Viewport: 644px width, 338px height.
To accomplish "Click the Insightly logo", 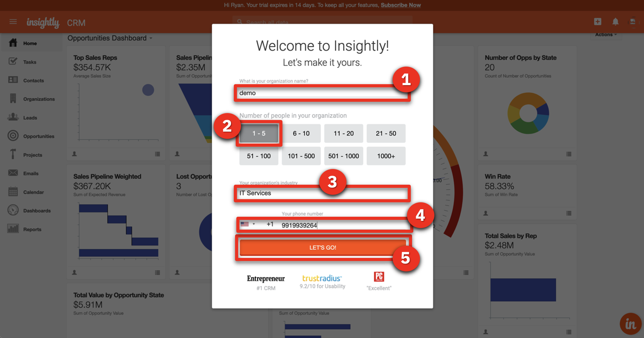I will click(x=43, y=23).
